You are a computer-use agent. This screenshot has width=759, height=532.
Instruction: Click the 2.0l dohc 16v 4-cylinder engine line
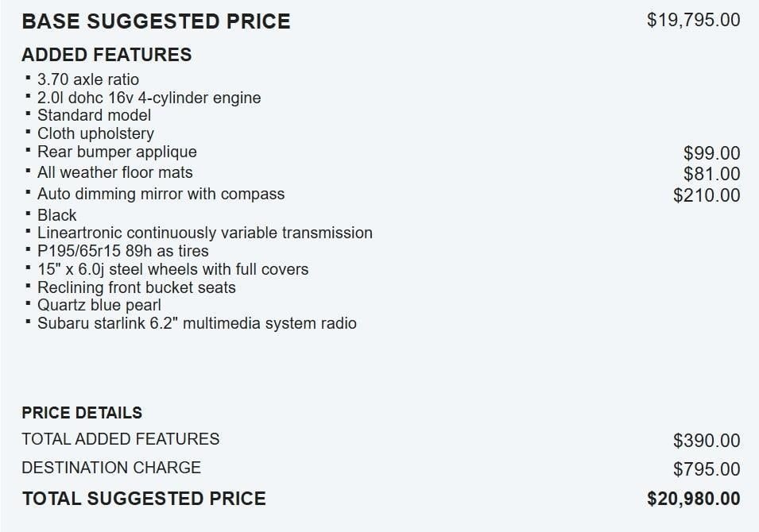(x=149, y=98)
